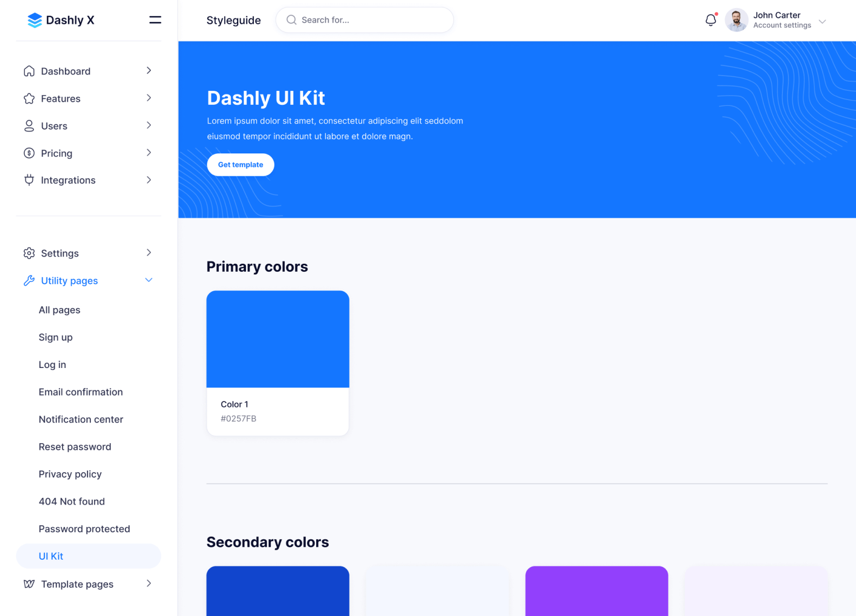This screenshot has height=616, width=856.
Task: Open the Integrations menu item
Action: tap(89, 180)
